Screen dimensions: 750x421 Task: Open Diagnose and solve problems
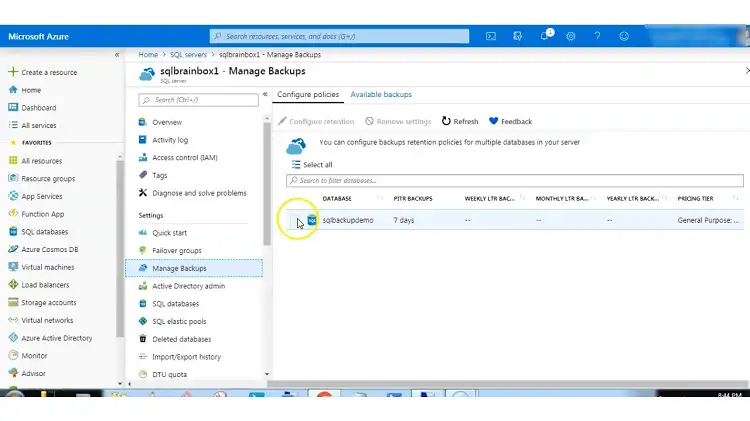[192, 193]
